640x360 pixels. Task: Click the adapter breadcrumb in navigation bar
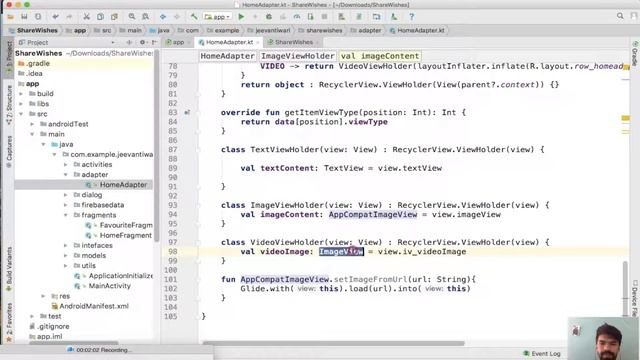(366, 30)
